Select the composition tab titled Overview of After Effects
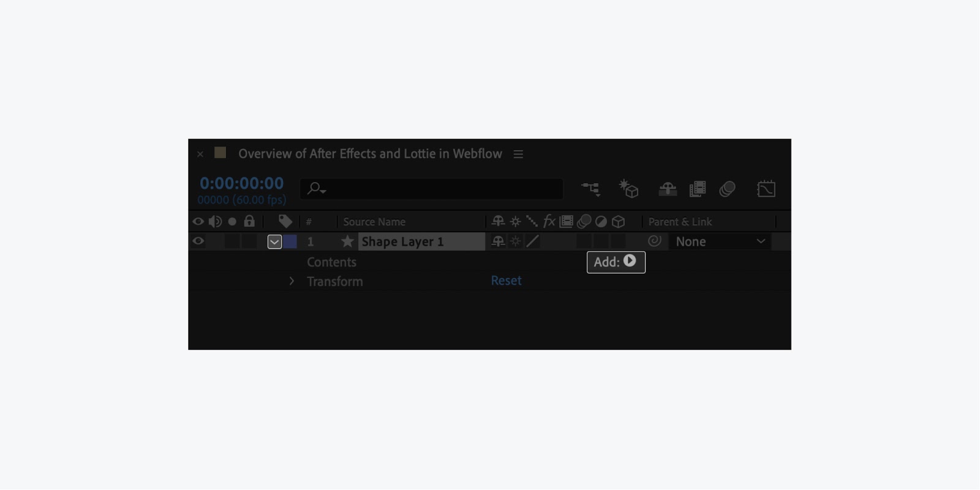The height and width of the screenshot is (490, 980). coord(370,154)
